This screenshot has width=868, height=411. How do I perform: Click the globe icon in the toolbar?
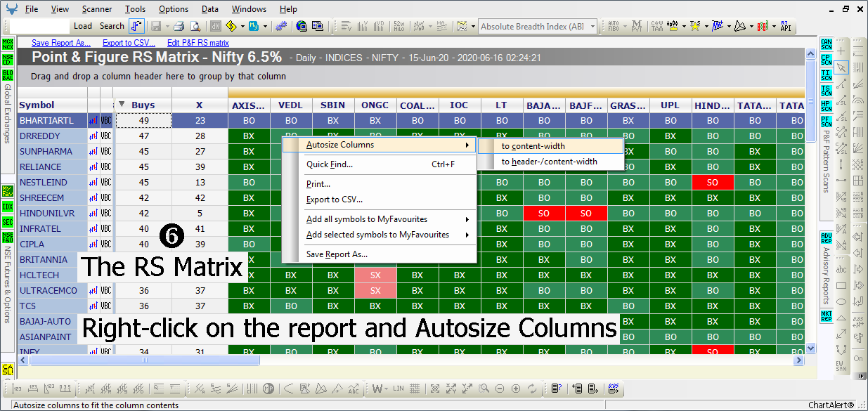click(x=302, y=26)
